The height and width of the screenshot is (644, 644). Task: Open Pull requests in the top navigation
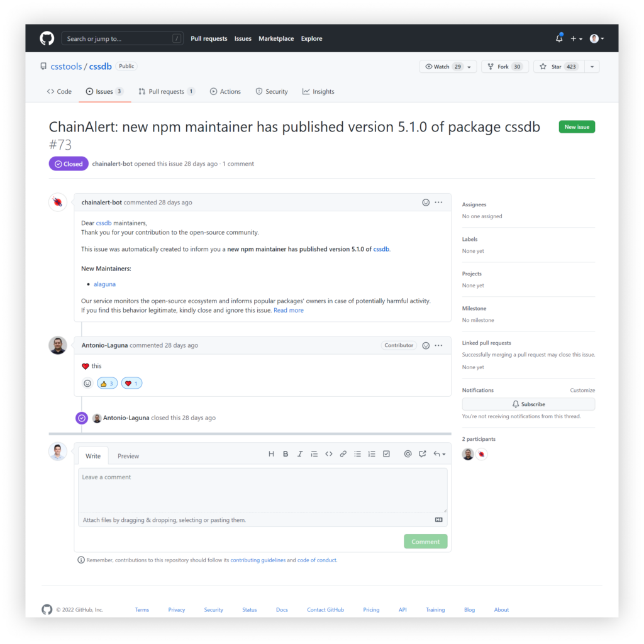(x=209, y=38)
